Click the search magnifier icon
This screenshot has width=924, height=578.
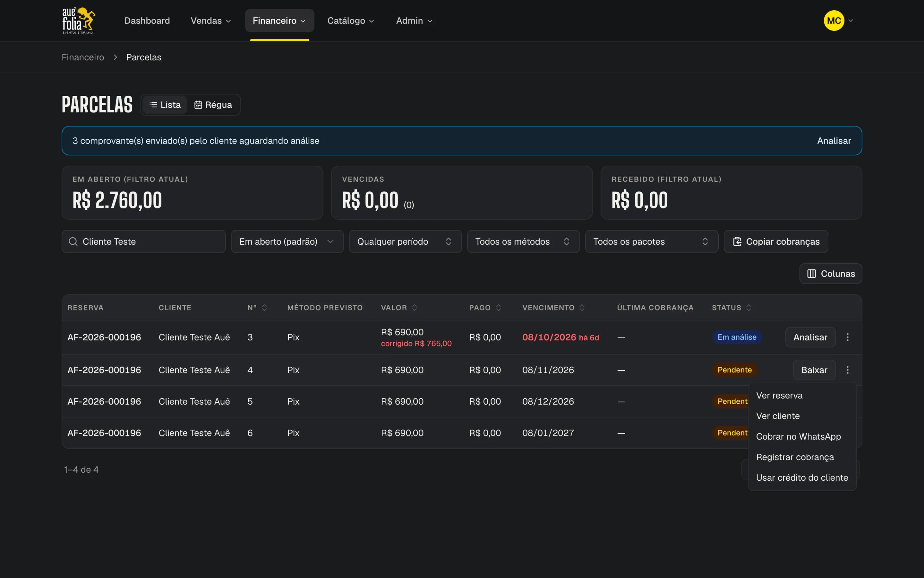click(x=73, y=241)
